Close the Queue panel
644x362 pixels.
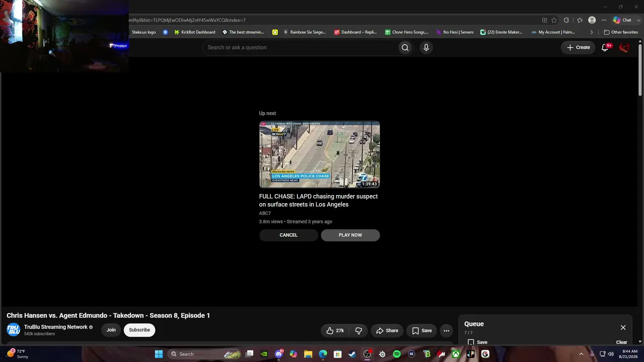click(x=623, y=327)
